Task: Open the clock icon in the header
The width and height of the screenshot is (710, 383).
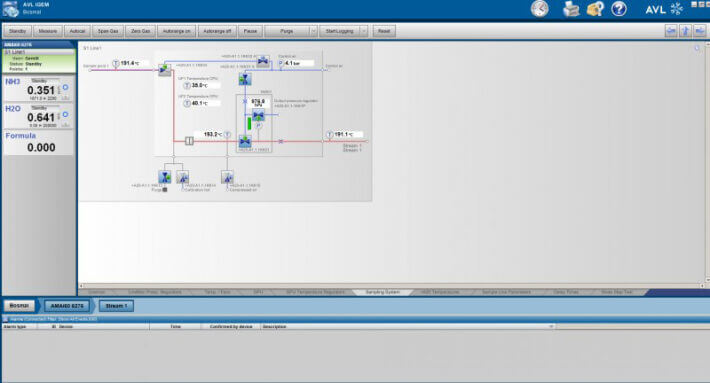Action: 539,9
